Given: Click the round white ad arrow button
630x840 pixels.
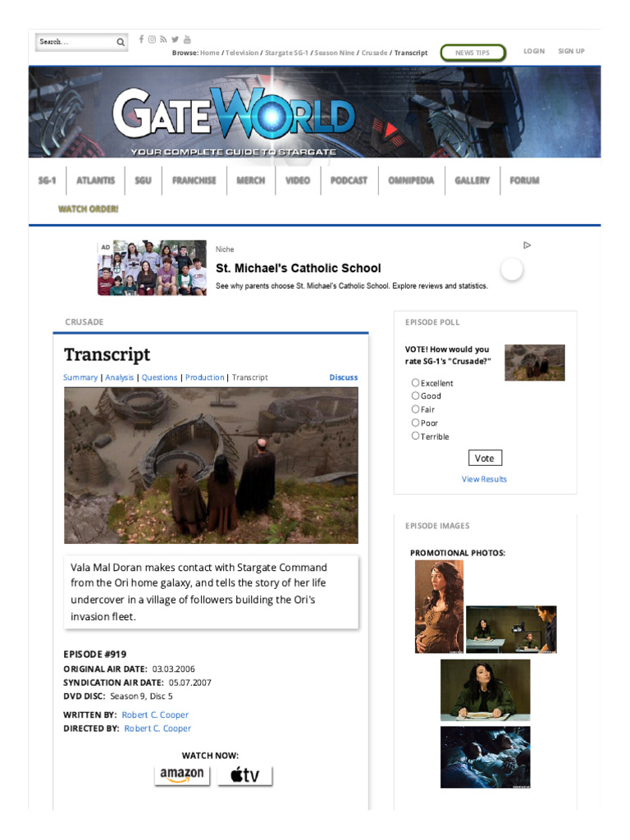Looking at the screenshot, I should coord(512,269).
